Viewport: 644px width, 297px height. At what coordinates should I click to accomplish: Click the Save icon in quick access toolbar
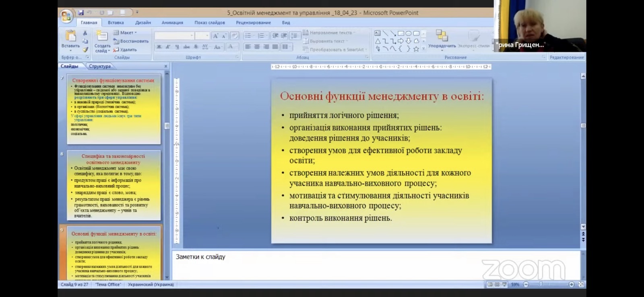[x=81, y=13]
